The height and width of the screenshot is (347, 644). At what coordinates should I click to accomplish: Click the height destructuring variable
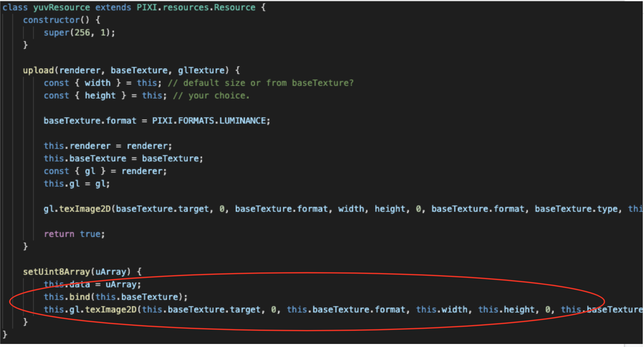coord(100,96)
